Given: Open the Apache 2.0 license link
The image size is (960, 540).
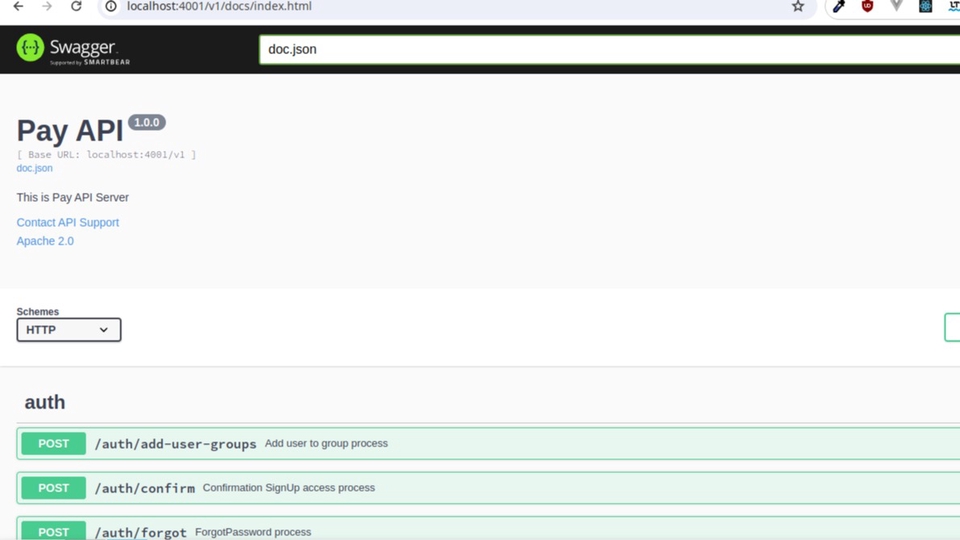Looking at the screenshot, I should (45, 241).
